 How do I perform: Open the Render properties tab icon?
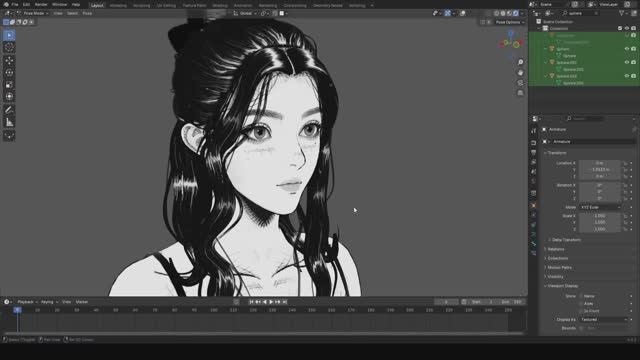[x=533, y=143]
